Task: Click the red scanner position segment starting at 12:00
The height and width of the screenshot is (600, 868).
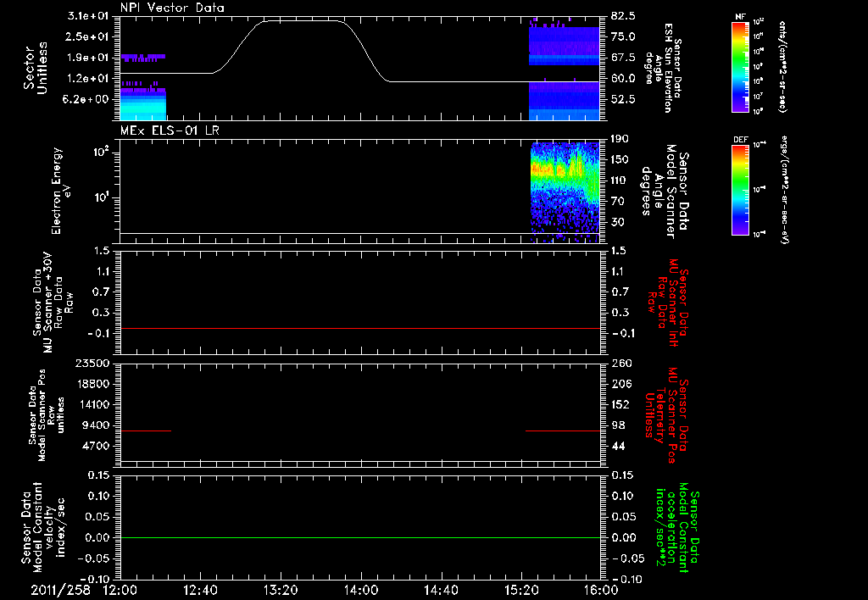Action: pos(146,431)
